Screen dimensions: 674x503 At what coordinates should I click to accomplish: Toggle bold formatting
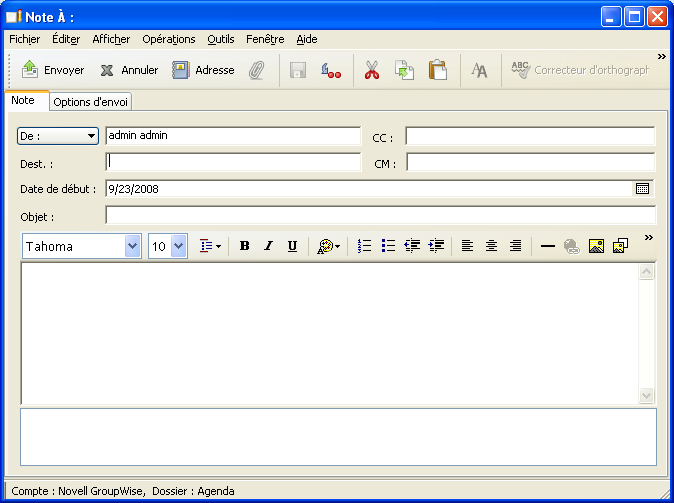(245, 246)
